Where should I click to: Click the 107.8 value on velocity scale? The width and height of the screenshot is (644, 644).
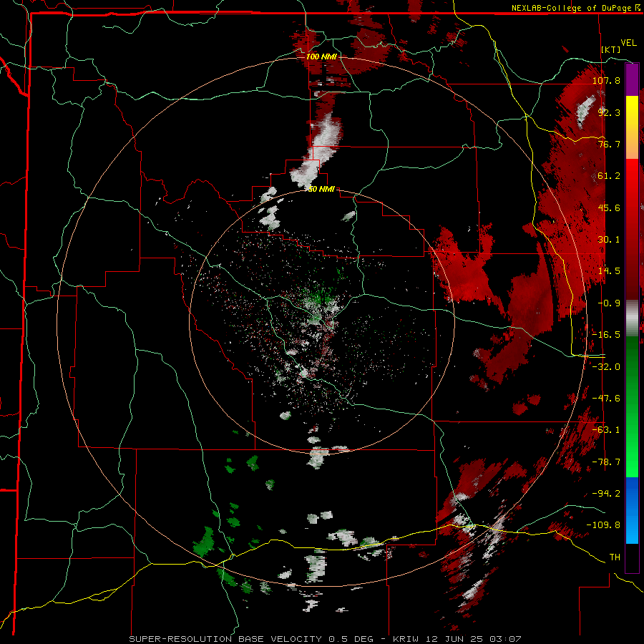coord(606,80)
